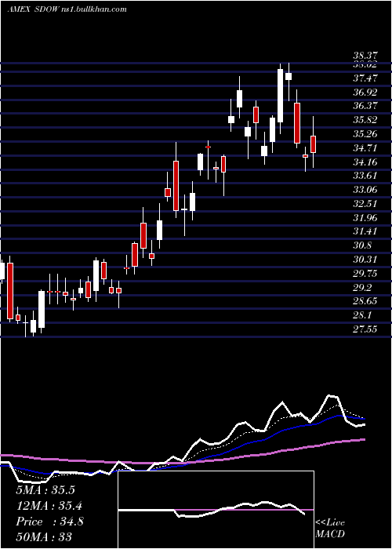This screenshot has height=549, width=392.
Task: Select the 33.61 price level label
Action: coord(365,176)
